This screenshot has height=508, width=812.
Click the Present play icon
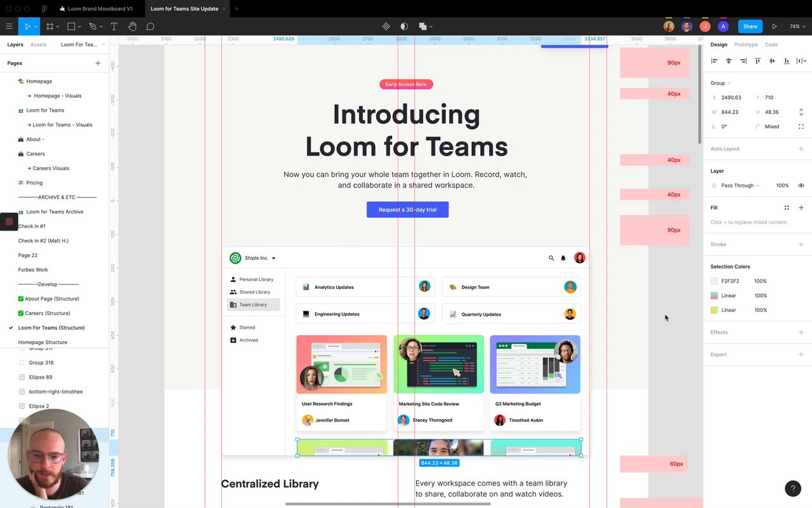[x=775, y=27]
